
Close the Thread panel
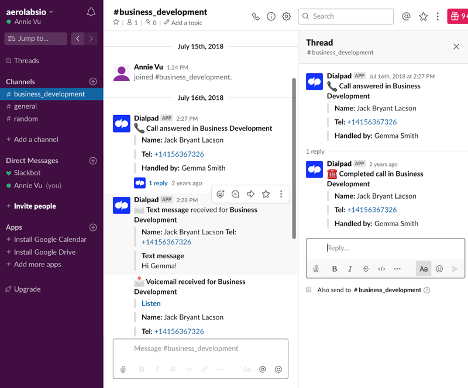click(x=456, y=47)
